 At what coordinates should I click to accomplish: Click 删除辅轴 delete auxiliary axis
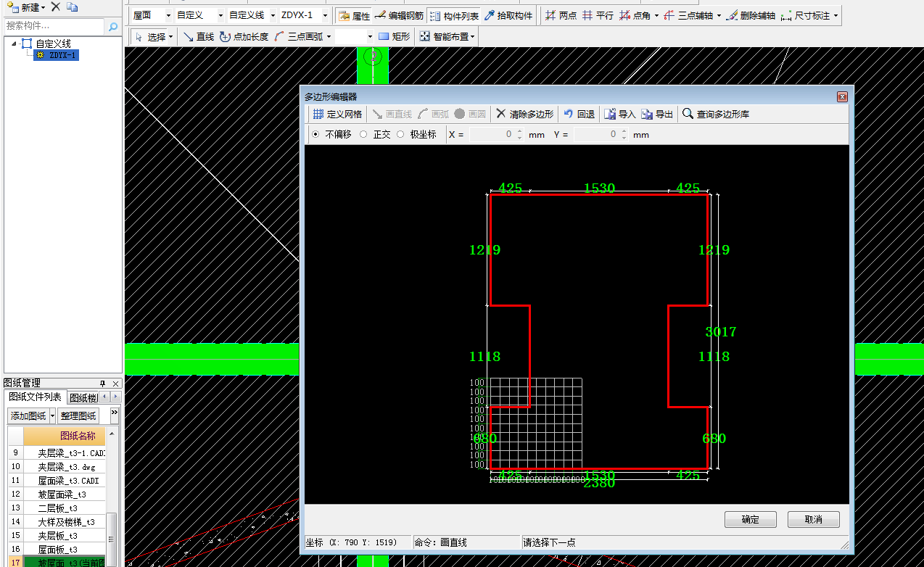tap(751, 15)
